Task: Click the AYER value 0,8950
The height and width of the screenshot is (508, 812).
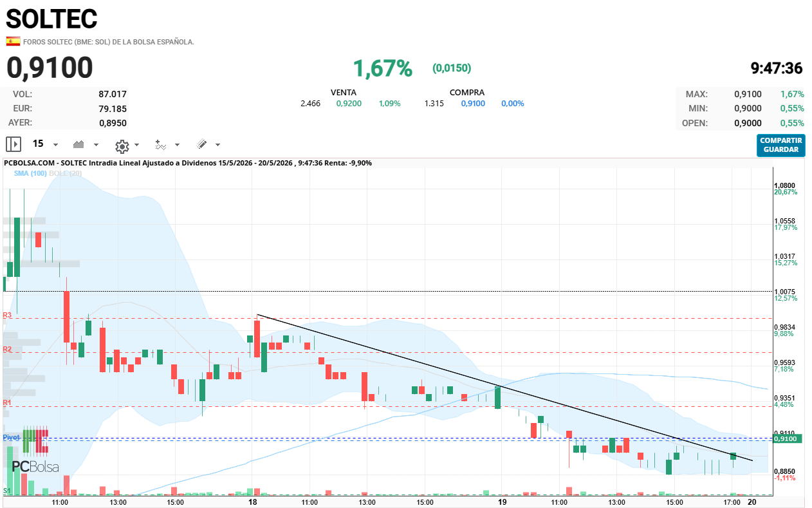Action: 113,122
